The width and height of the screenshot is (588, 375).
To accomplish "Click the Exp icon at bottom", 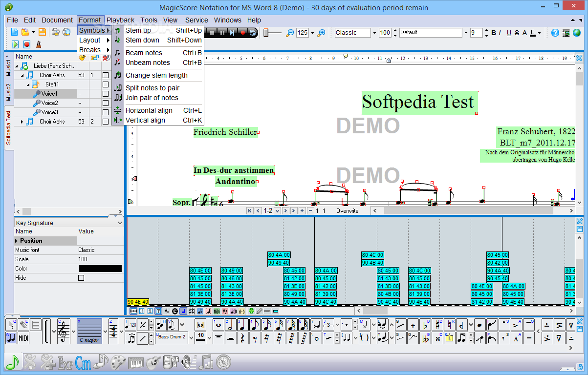I will coord(65,362).
